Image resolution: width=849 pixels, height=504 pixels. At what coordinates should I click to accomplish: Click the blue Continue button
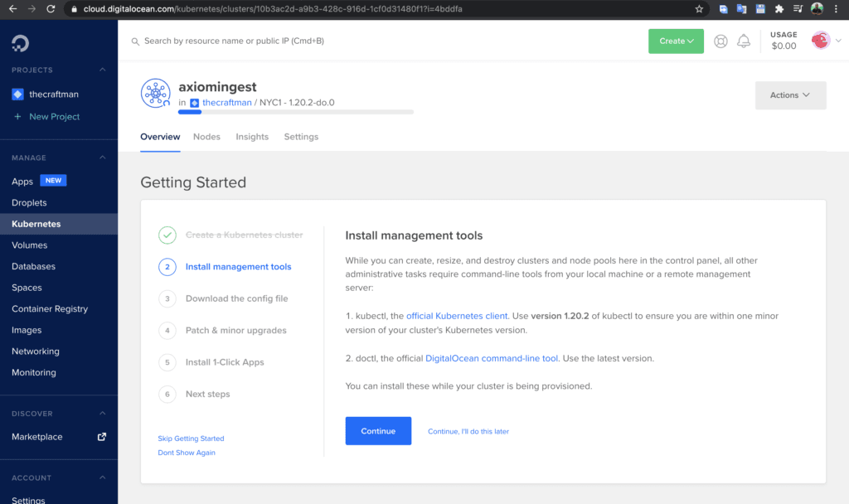click(378, 431)
